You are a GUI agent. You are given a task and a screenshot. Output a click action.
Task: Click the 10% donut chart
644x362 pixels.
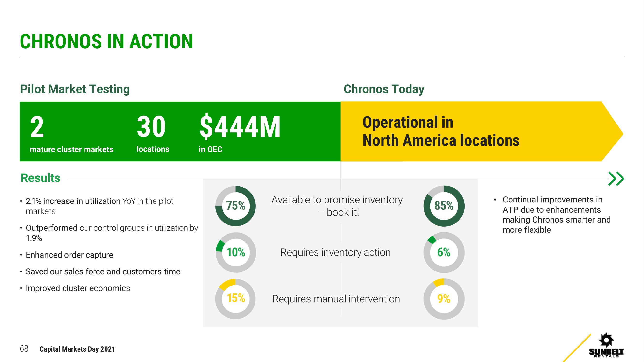coord(235,252)
